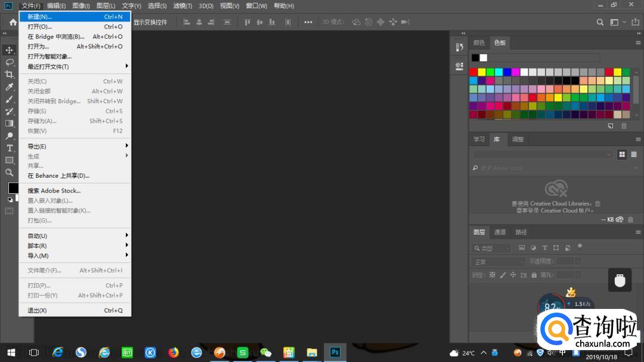
Task: Click 搜索 Adobe Stock... menu entry
Action: point(54,191)
